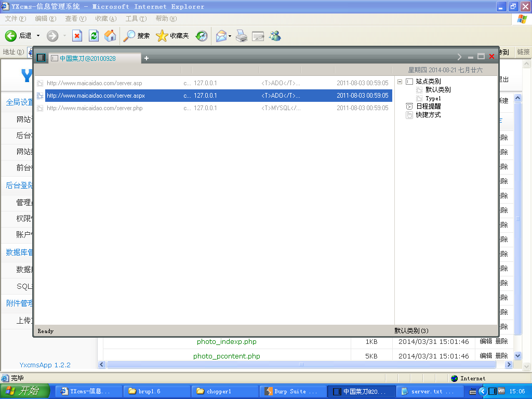Click 附件管理 section in YXcms sidebar
Screen dimensions: 532x399
tap(19, 303)
